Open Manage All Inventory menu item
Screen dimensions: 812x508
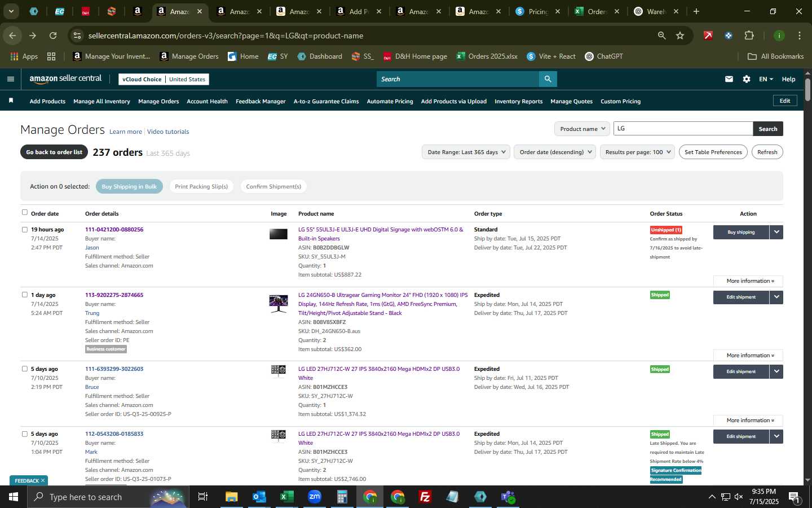(x=101, y=102)
